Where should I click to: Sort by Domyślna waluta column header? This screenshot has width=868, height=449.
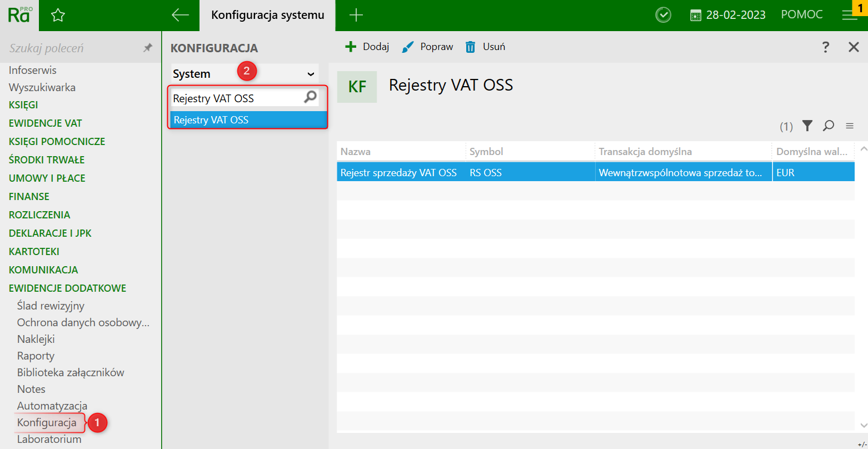tap(814, 152)
